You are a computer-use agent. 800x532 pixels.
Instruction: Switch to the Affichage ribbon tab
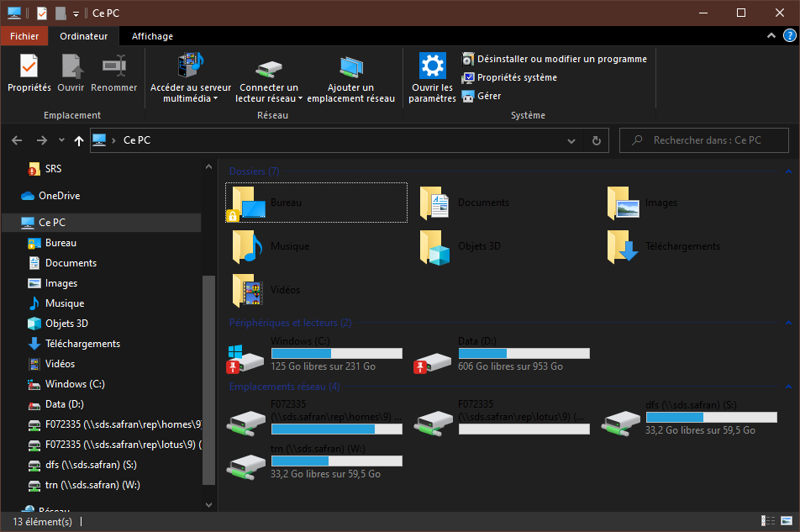[152, 36]
